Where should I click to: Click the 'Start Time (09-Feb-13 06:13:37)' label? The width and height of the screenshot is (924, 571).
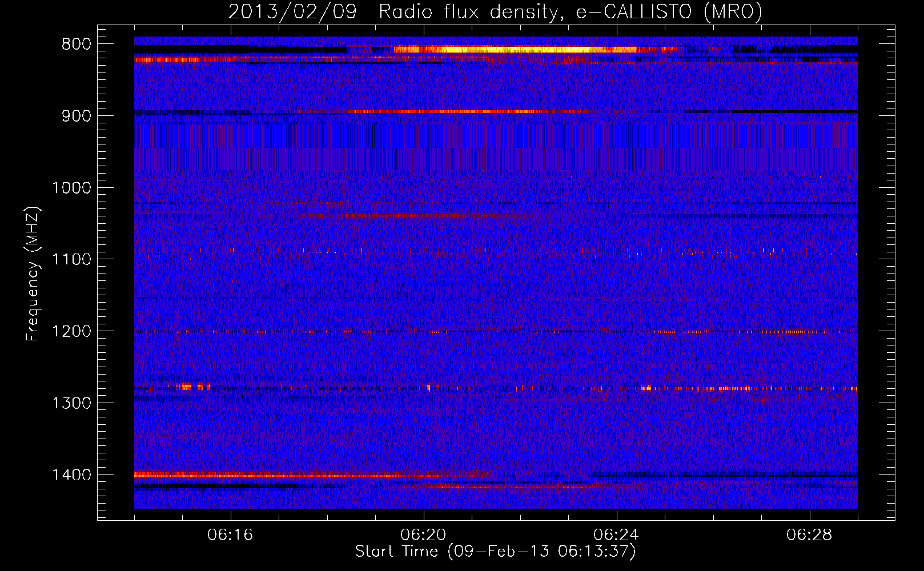point(495,552)
